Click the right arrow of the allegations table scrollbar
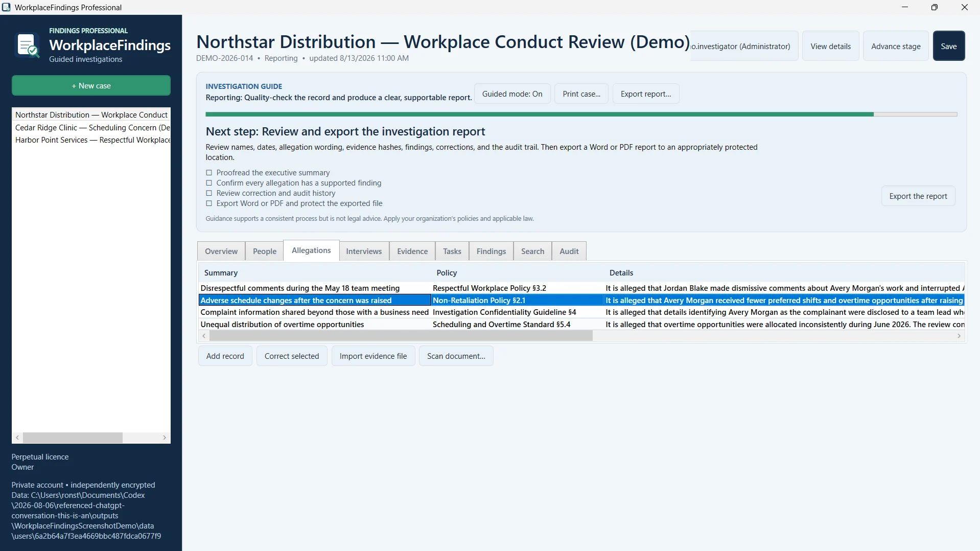Image resolution: width=980 pixels, height=551 pixels. 959,336
